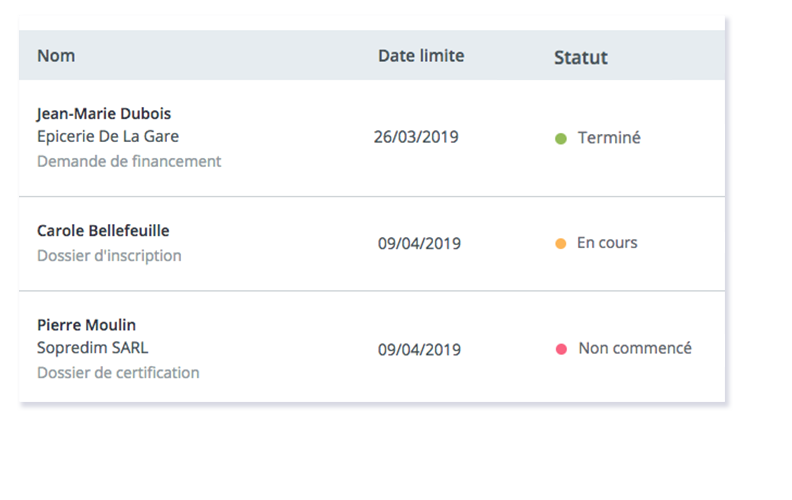Viewport: 792px width, 500px height.
Task: Sort by the Nom column header
Action: point(56,56)
